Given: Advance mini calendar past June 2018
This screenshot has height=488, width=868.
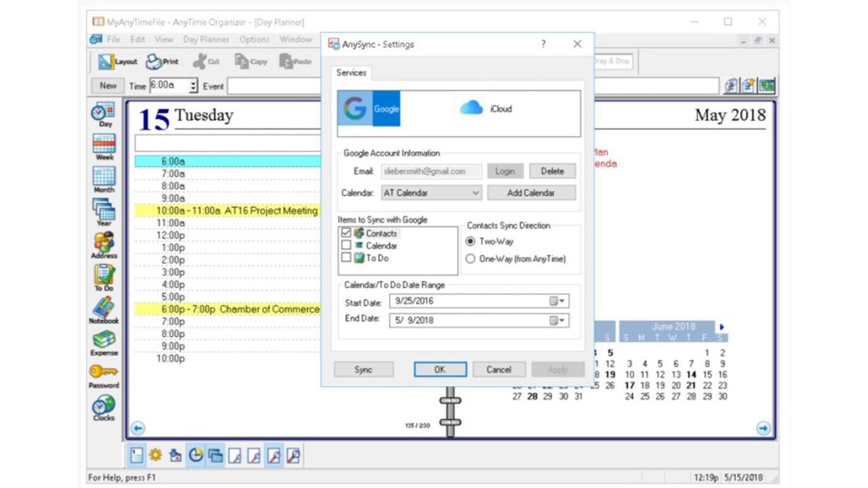Looking at the screenshot, I should [x=722, y=328].
